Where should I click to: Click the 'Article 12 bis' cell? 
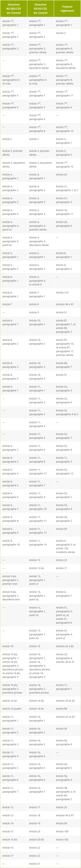click(x=40, y=568)
